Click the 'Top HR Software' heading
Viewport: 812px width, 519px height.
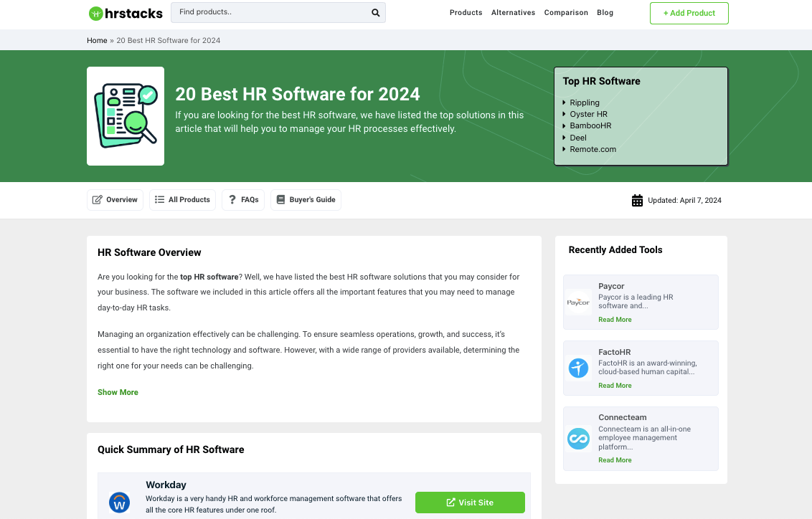[x=601, y=81]
